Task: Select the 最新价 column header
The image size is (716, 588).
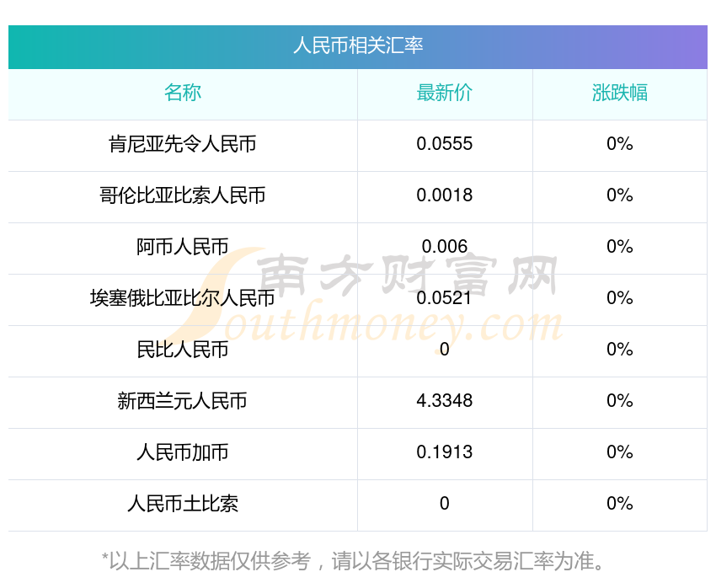Action: (x=444, y=93)
